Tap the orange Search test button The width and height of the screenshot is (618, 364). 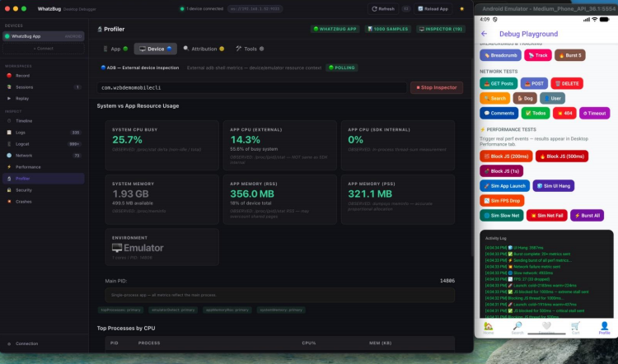click(494, 98)
